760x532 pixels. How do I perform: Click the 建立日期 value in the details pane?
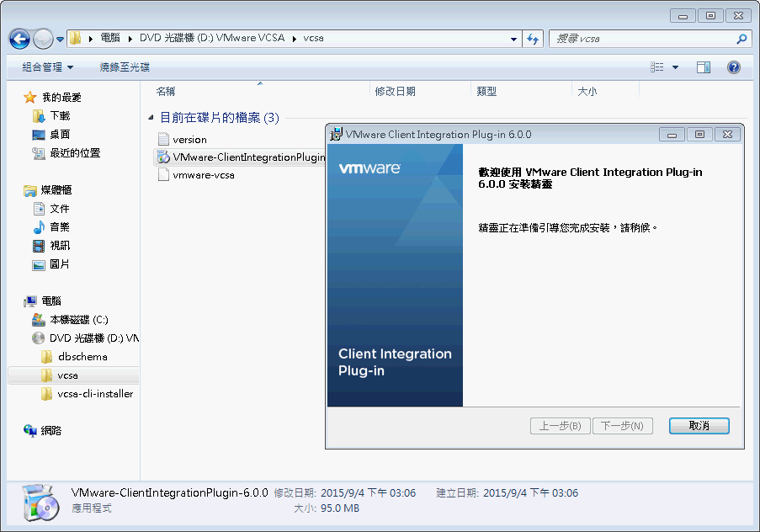pos(531,493)
